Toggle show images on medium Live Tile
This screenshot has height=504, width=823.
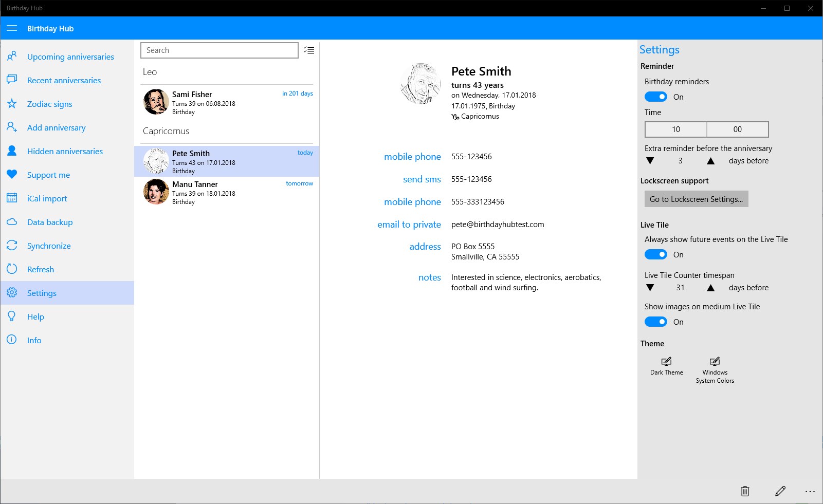pos(656,322)
